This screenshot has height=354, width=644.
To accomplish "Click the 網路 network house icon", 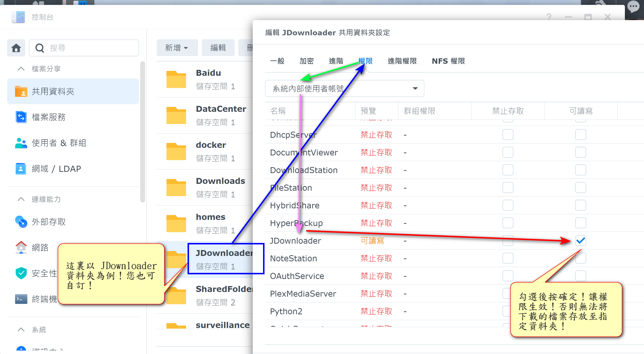I will [21, 248].
